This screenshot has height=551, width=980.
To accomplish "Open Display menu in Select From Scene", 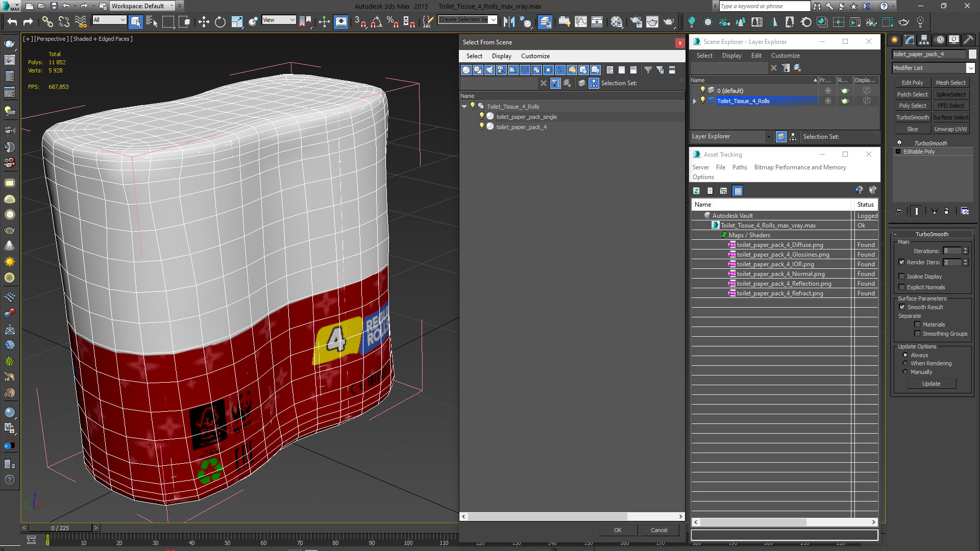I will (x=501, y=56).
